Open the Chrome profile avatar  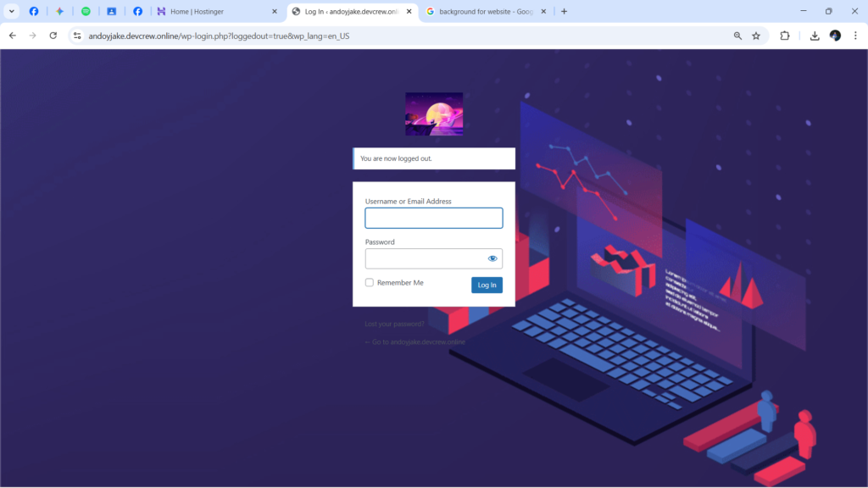click(x=835, y=36)
